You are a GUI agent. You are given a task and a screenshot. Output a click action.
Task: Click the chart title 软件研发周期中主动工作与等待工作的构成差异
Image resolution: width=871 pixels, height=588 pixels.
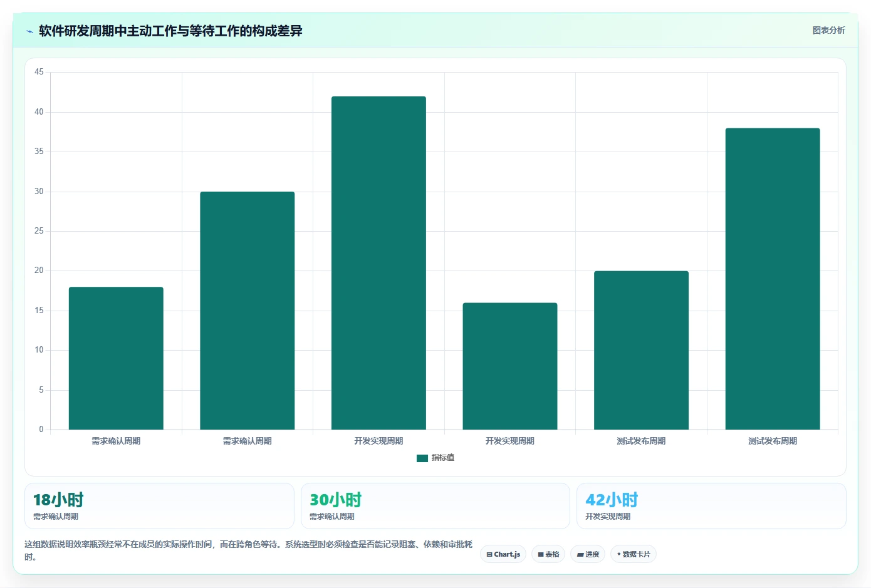[x=170, y=31]
